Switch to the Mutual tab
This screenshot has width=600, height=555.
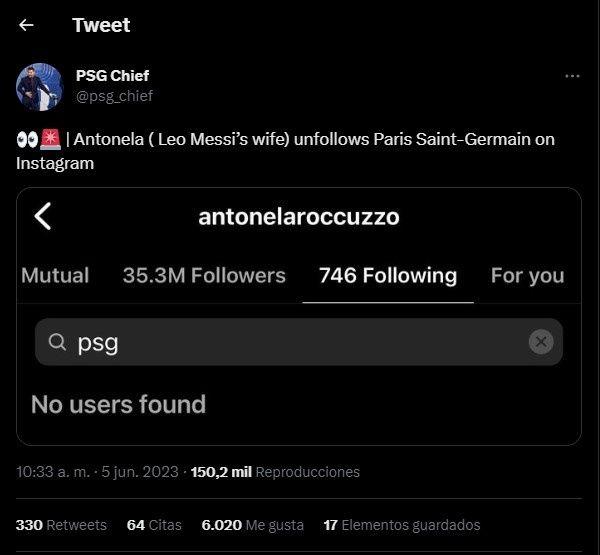[x=55, y=275]
